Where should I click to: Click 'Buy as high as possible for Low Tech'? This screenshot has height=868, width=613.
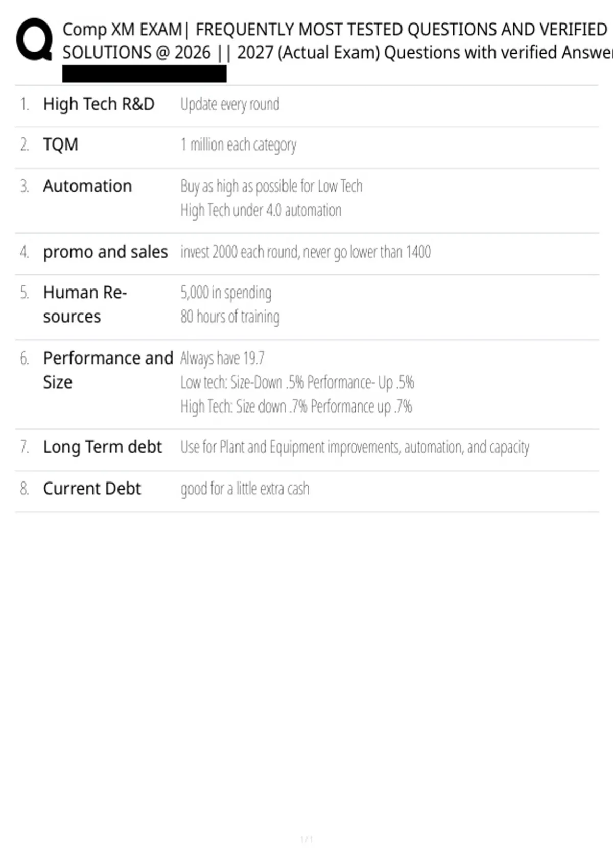tap(271, 186)
